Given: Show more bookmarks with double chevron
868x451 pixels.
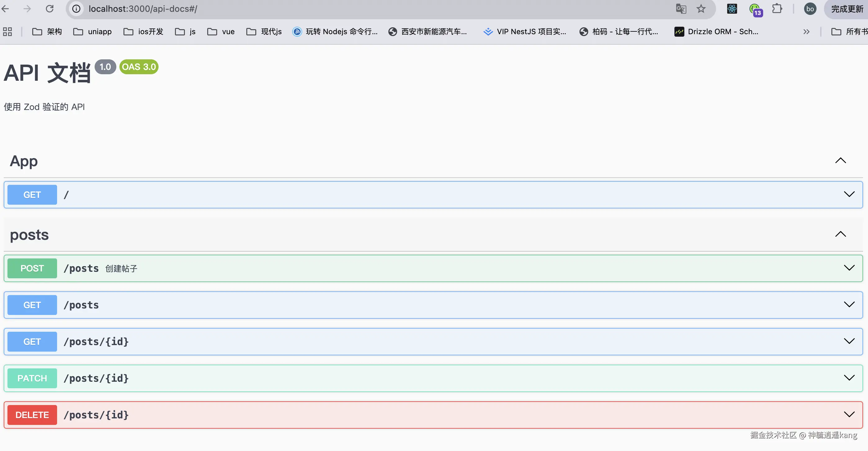Looking at the screenshot, I should pos(806,32).
